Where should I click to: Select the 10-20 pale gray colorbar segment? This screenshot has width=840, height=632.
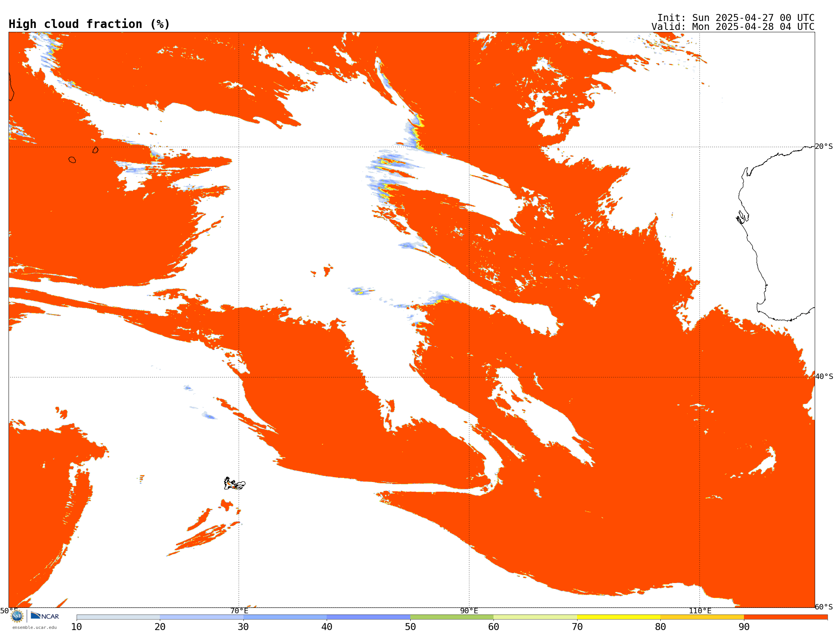[x=118, y=617]
